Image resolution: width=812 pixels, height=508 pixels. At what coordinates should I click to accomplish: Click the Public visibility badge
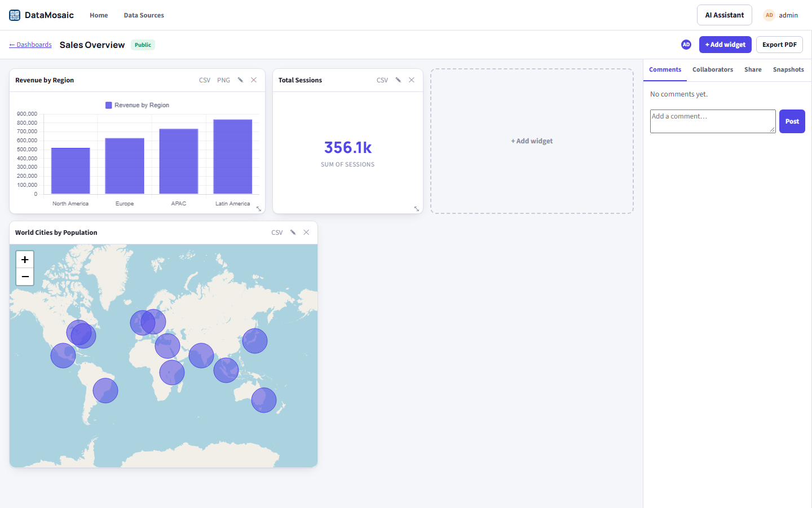click(143, 45)
